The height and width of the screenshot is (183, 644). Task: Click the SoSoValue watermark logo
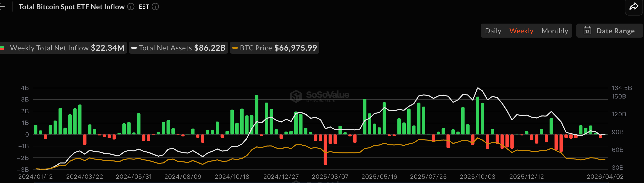coord(296,96)
